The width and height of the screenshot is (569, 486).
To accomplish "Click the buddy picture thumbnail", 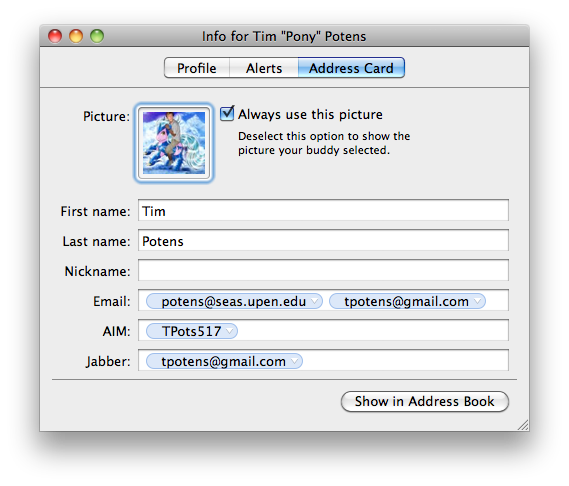I will 174,143.
